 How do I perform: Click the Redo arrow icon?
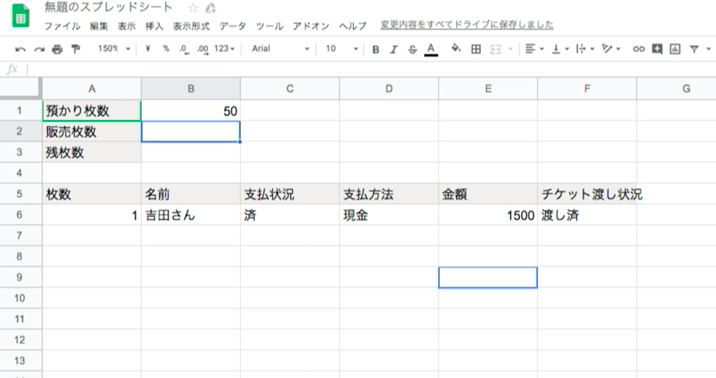(x=39, y=49)
